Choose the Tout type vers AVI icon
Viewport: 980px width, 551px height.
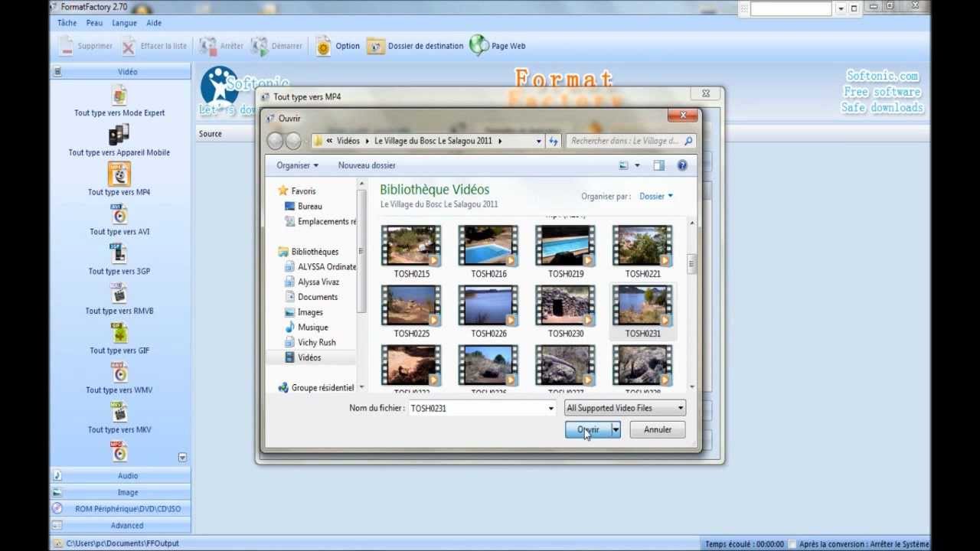tap(119, 214)
